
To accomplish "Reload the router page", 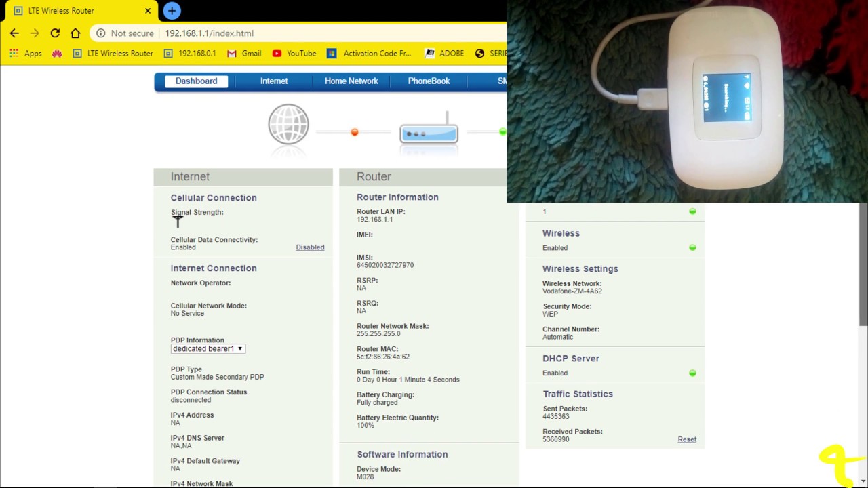I will (55, 33).
